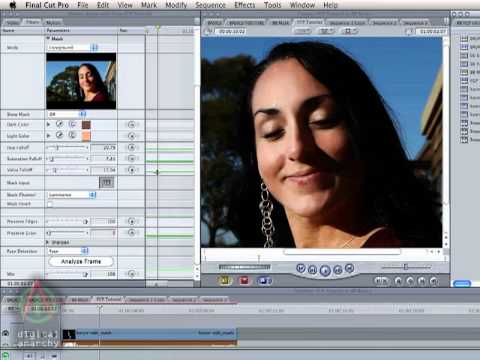Click the Value Falloff slider
The image size is (480, 360).
(x=67, y=170)
